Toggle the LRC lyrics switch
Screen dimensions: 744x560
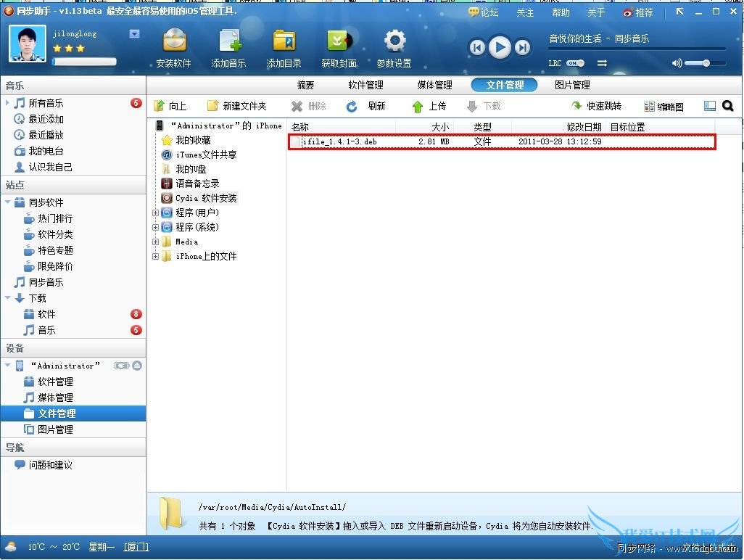pos(575,62)
